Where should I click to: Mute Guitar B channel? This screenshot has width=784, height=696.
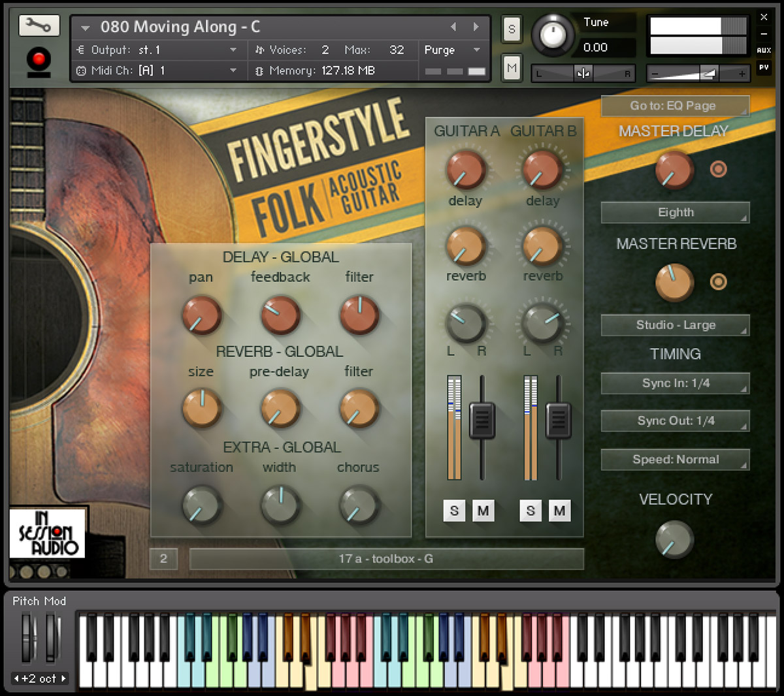click(x=559, y=511)
